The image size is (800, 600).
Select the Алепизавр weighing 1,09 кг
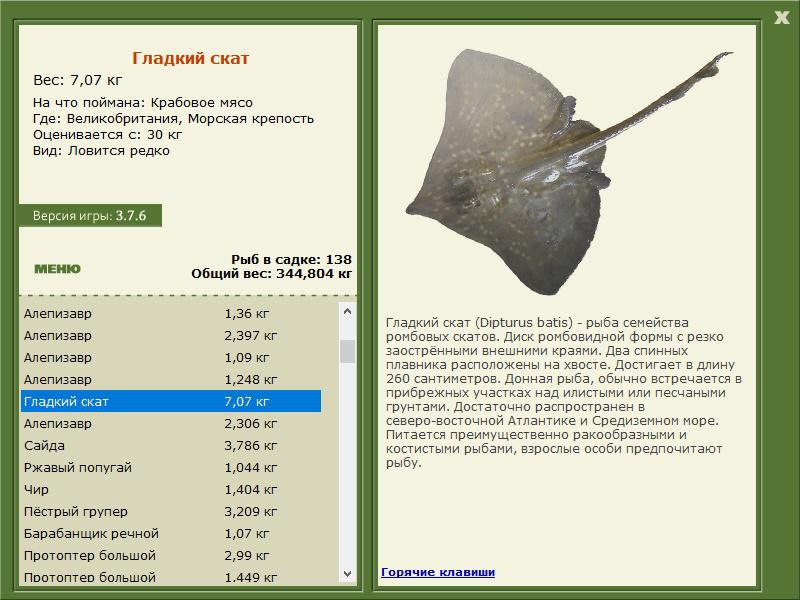point(170,357)
